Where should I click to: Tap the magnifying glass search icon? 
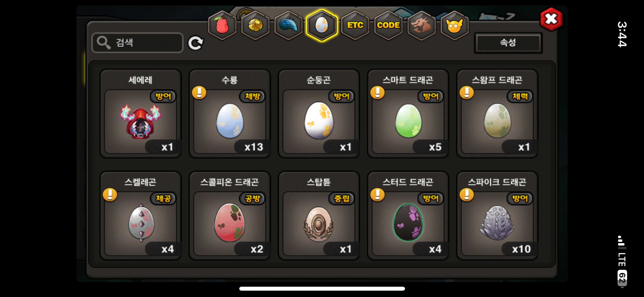coord(103,43)
